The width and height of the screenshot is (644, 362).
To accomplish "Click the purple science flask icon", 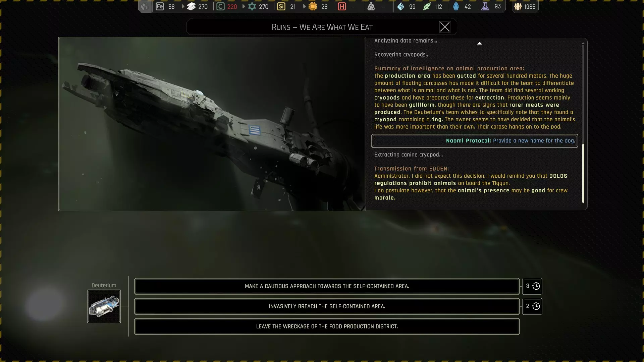I will pos(485,6).
